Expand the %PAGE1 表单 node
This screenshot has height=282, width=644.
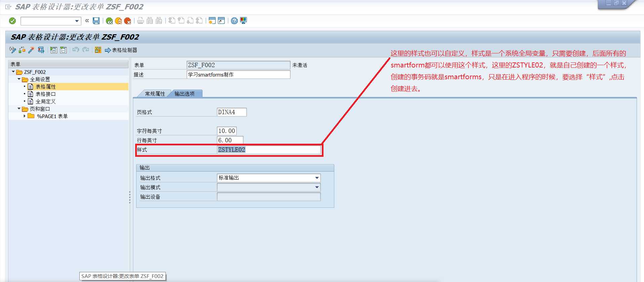(x=25, y=116)
